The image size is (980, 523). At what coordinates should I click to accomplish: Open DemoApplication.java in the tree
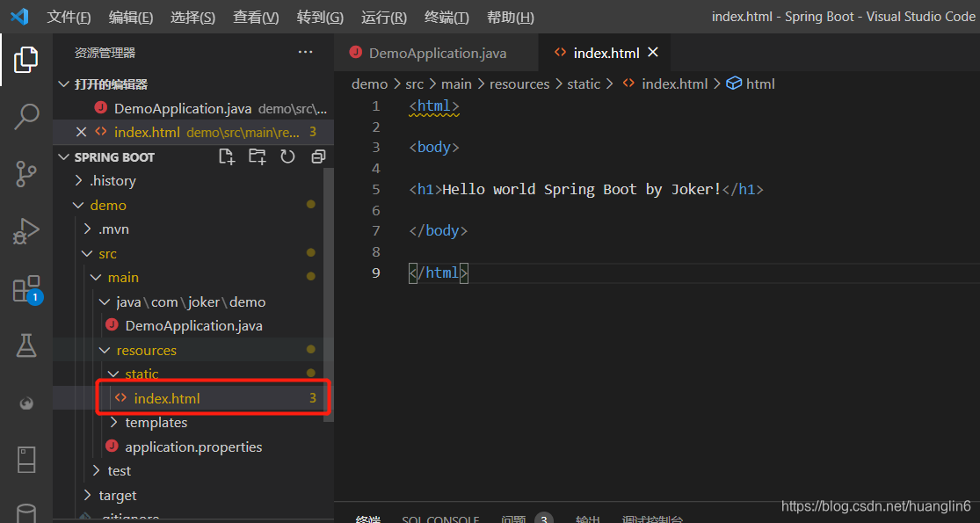pos(193,325)
